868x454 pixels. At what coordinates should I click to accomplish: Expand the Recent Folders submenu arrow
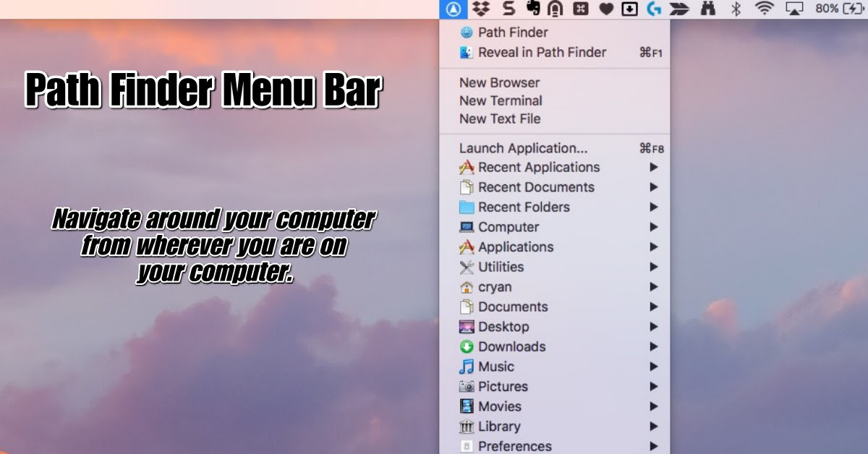click(x=654, y=207)
